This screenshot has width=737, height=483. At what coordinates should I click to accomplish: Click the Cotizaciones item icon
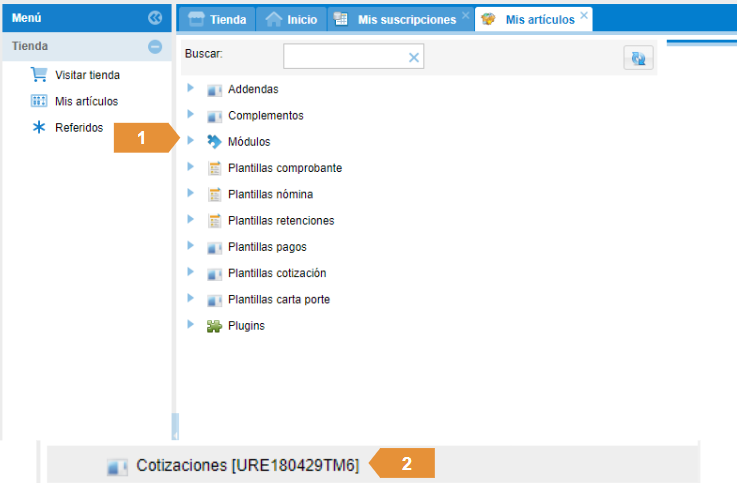(117, 466)
